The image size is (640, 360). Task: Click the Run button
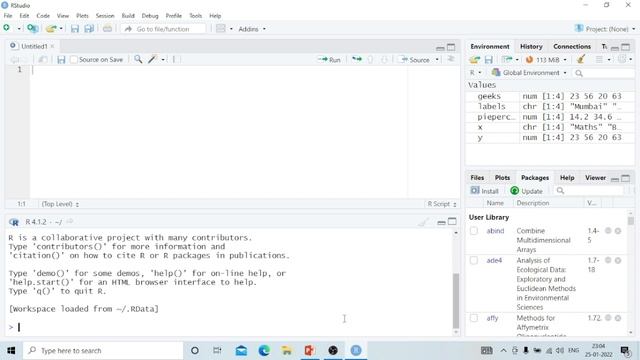pyautogui.click(x=329, y=60)
